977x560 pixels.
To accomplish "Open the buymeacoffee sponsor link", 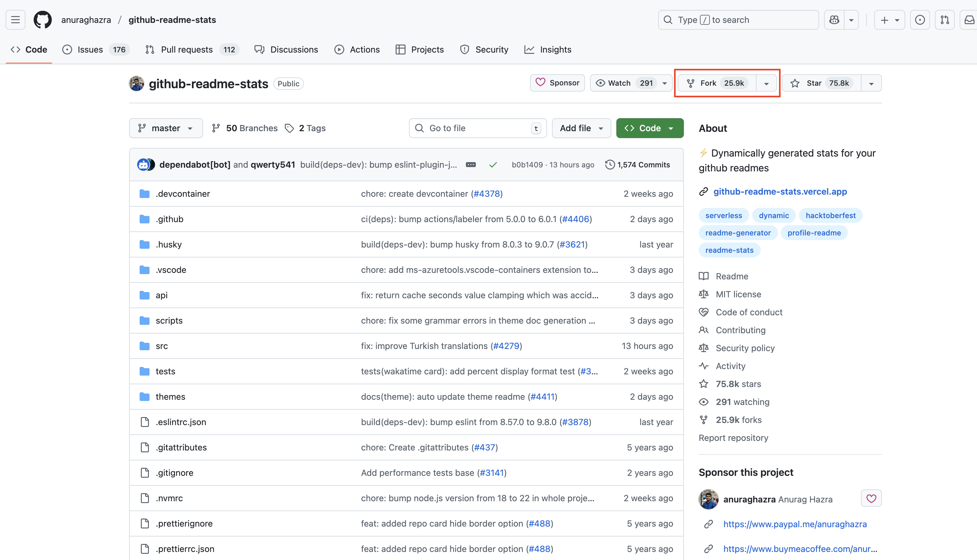I will click(800, 549).
